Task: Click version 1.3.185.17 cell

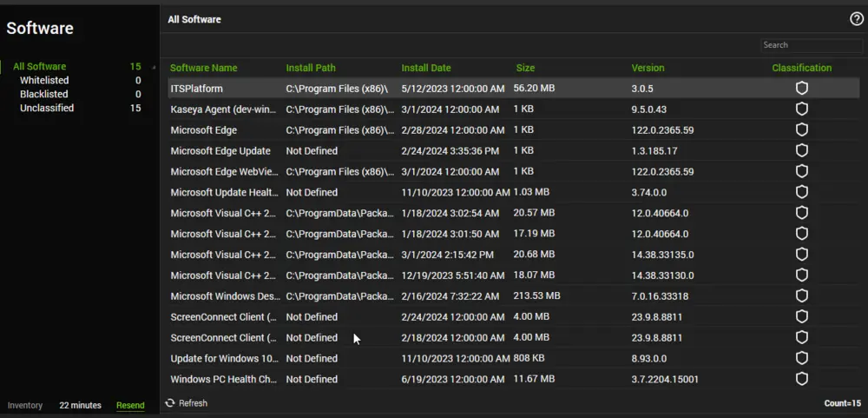Action: point(654,151)
